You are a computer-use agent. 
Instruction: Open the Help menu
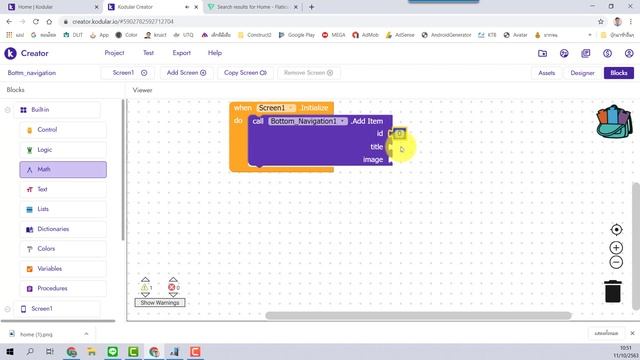click(215, 53)
